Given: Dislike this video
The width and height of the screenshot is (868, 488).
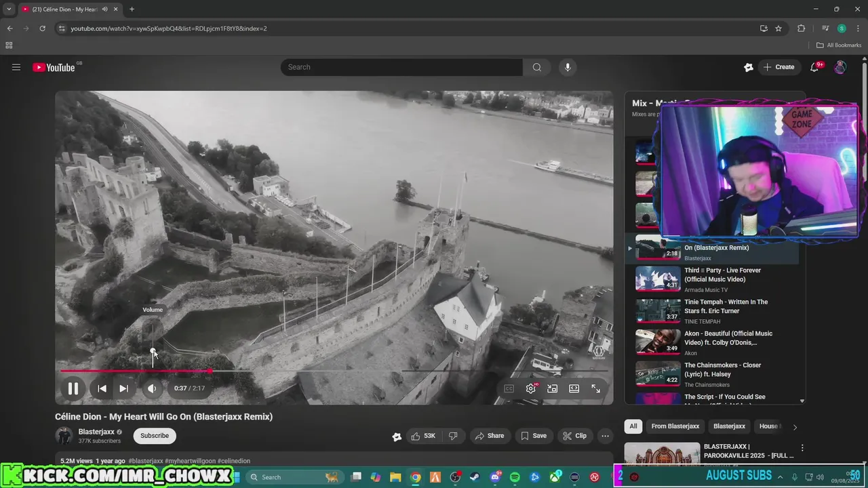Looking at the screenshot, I should pos(453,436).
